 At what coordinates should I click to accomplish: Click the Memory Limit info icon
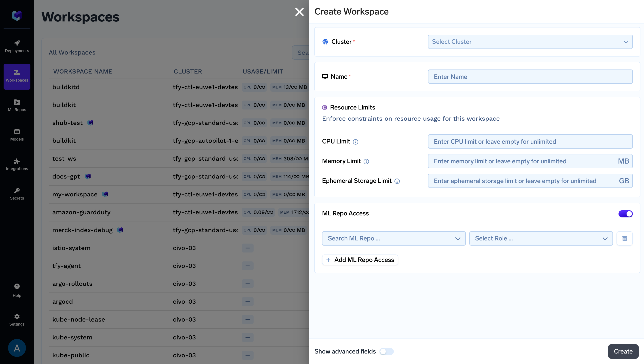pyautogui.click(x=366, y=162)
